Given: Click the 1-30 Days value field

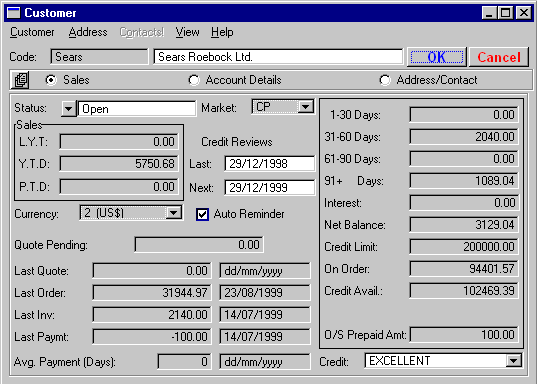Looking at the screenshot, I should tap(464, 114).
